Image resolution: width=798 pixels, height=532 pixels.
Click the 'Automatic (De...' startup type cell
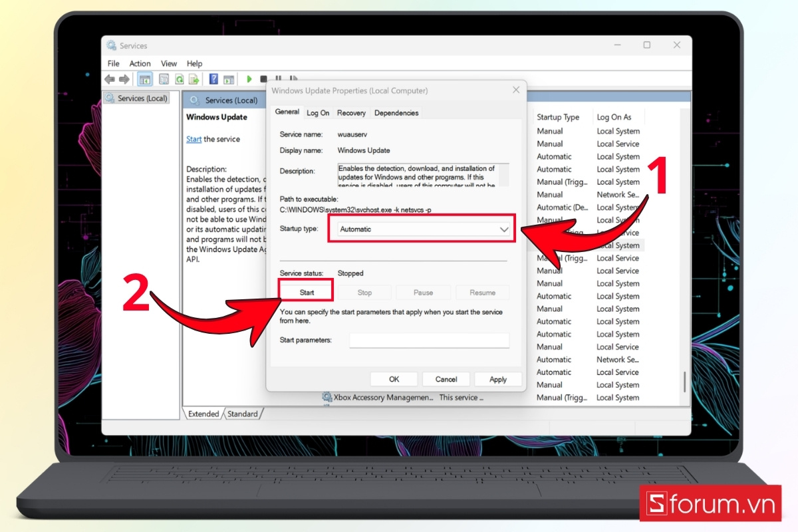(x=563, y=207)
